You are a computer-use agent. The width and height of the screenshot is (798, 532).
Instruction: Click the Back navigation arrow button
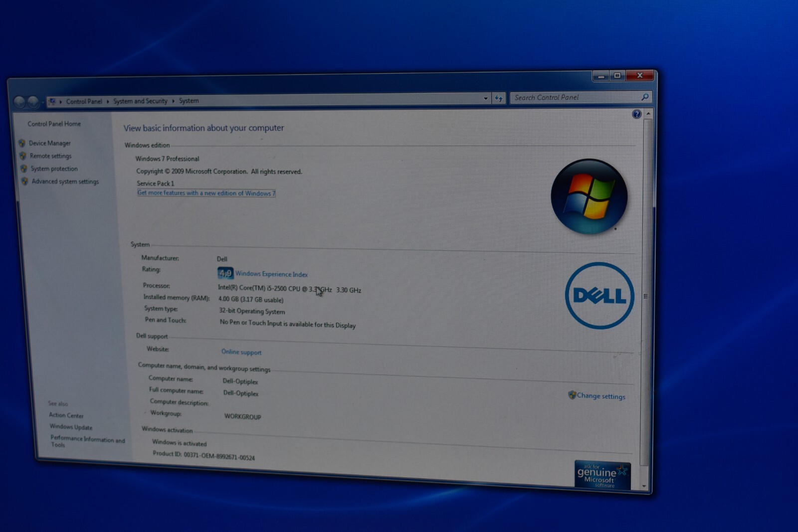pos(19,102)
